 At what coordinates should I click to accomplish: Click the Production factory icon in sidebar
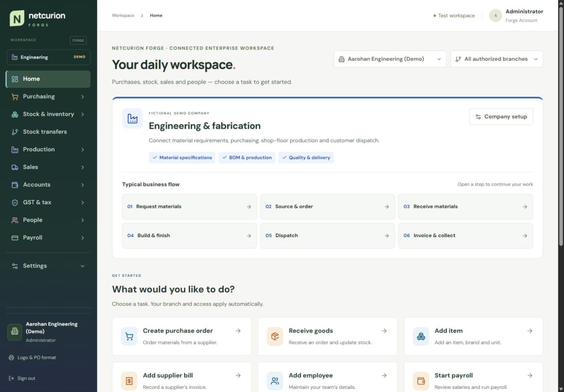click(x=15, y=149)
